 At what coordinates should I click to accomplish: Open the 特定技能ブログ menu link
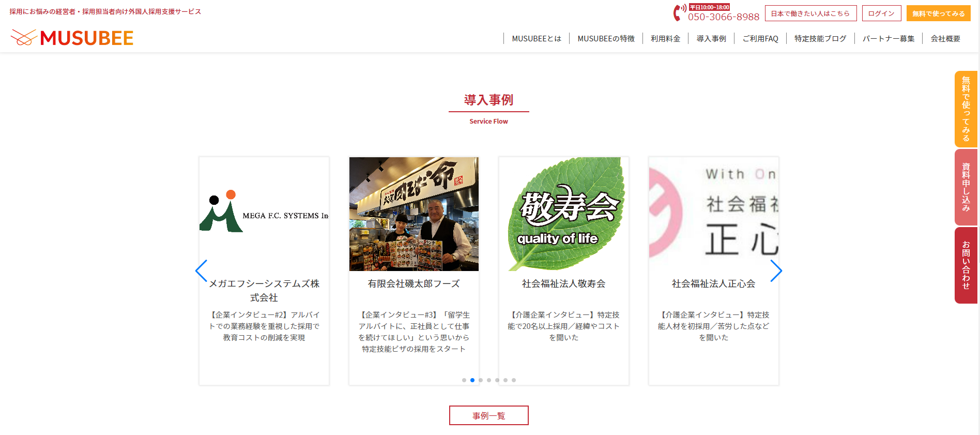tap(820, 39)
